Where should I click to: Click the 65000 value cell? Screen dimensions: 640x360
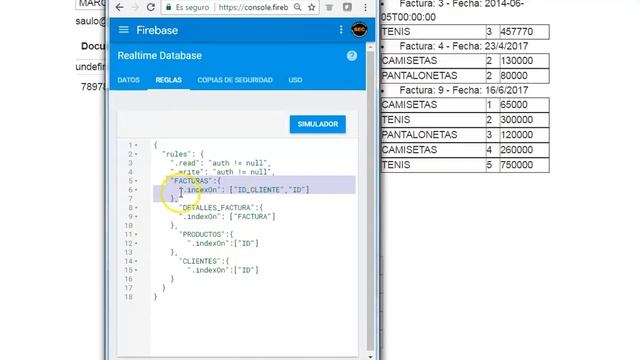(x=524, y=105)
